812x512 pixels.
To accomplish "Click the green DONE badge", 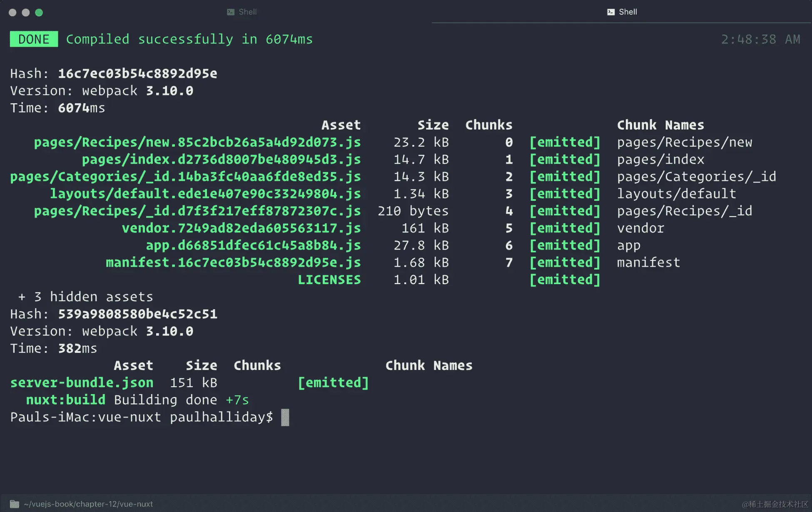I will (x=34, y=39).
